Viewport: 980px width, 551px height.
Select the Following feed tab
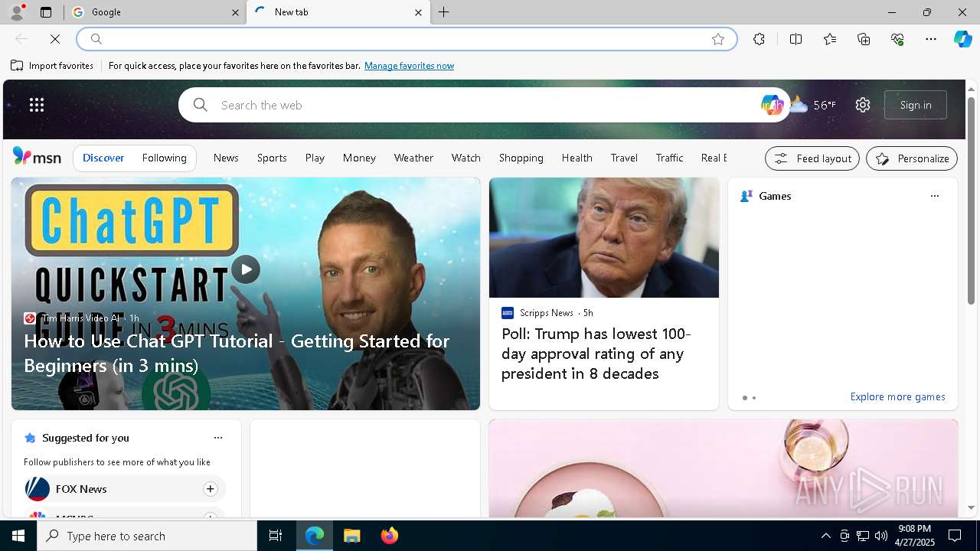(x=164, y=158)
